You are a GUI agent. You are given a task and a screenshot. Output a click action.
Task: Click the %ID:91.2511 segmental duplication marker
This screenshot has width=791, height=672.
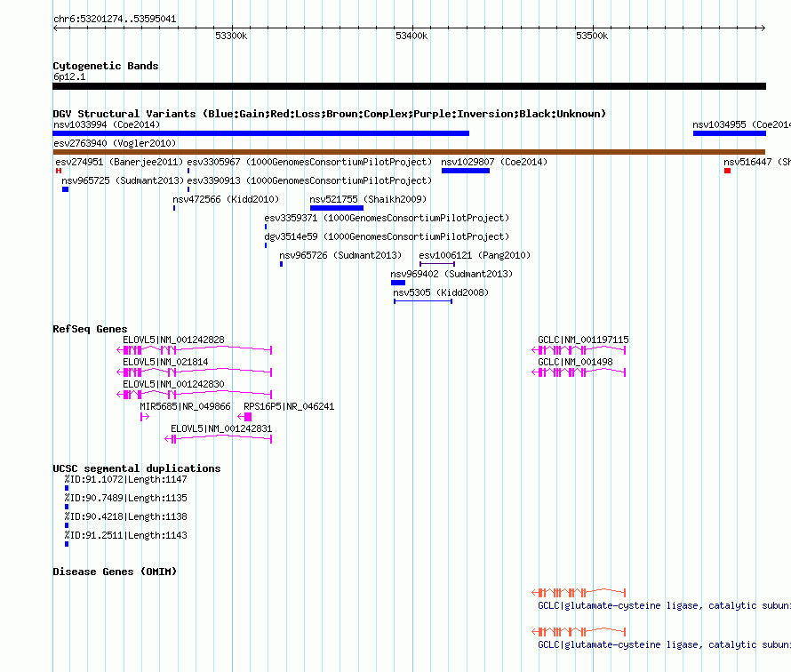tap(67, 544)
